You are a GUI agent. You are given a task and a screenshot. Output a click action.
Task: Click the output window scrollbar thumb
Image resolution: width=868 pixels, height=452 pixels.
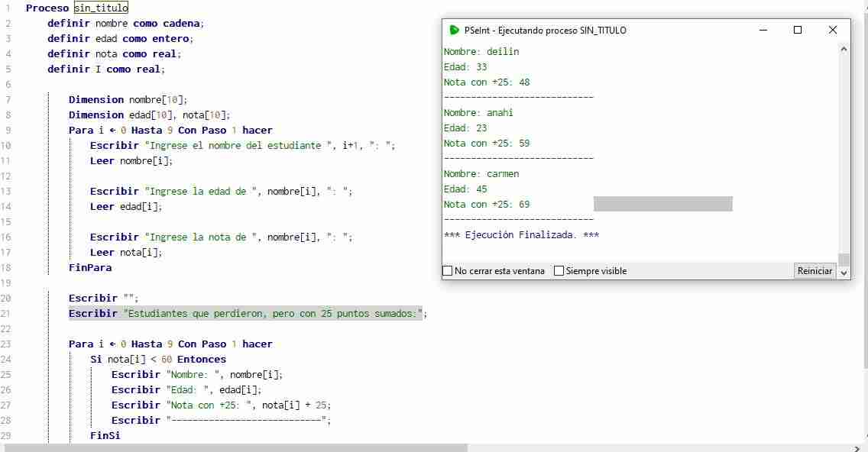[844, 260]
